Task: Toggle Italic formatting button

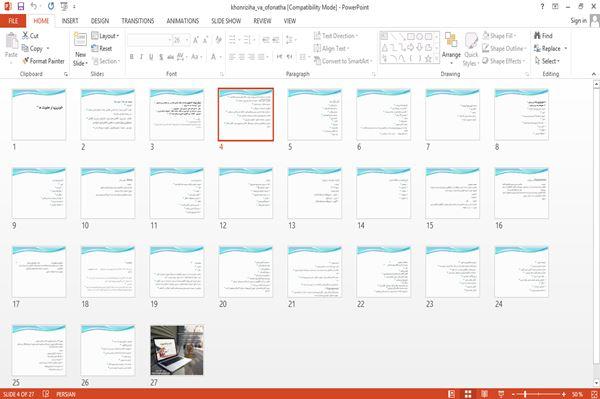Action: [141, 57]
